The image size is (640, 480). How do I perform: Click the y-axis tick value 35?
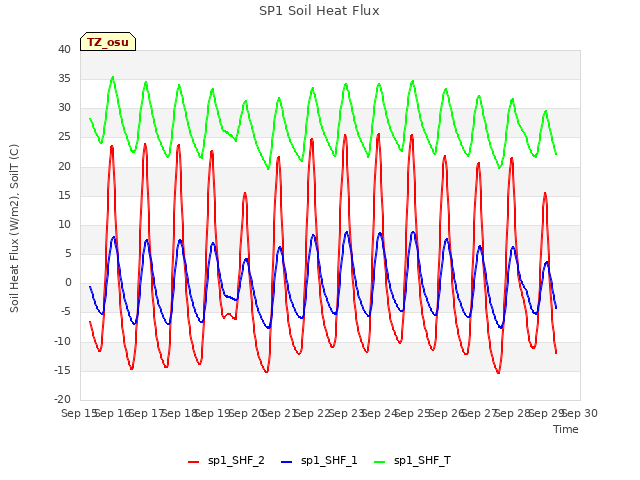[x=64, y=78]
